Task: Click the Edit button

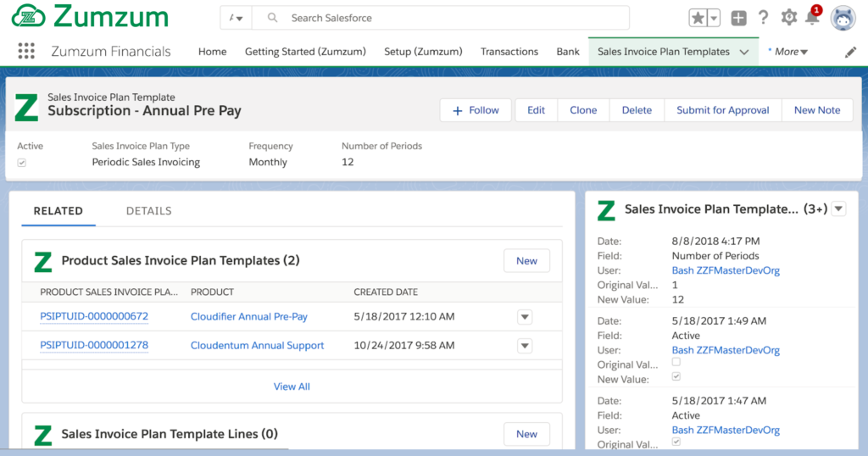Action: pos(536,110)
